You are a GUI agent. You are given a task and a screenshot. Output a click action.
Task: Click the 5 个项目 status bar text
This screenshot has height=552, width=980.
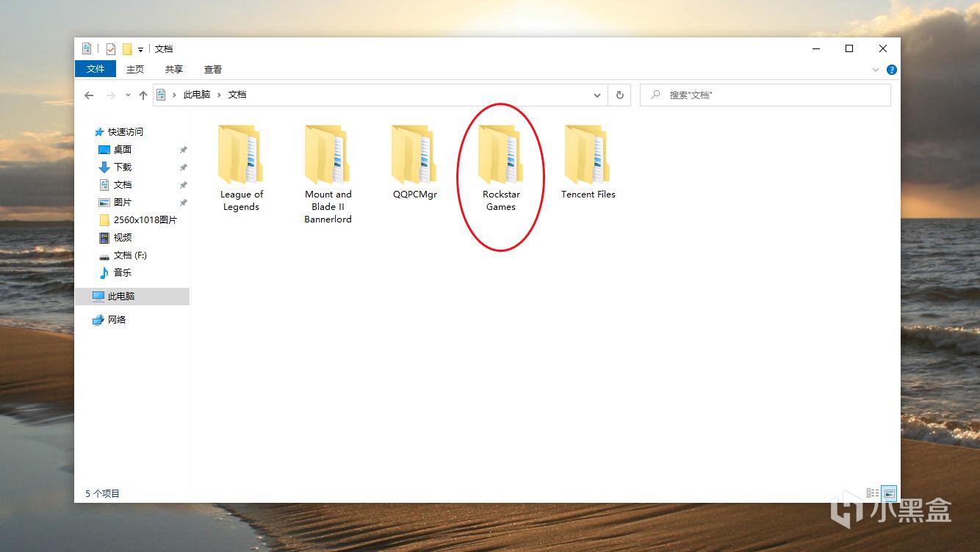[x=102, y=493]
